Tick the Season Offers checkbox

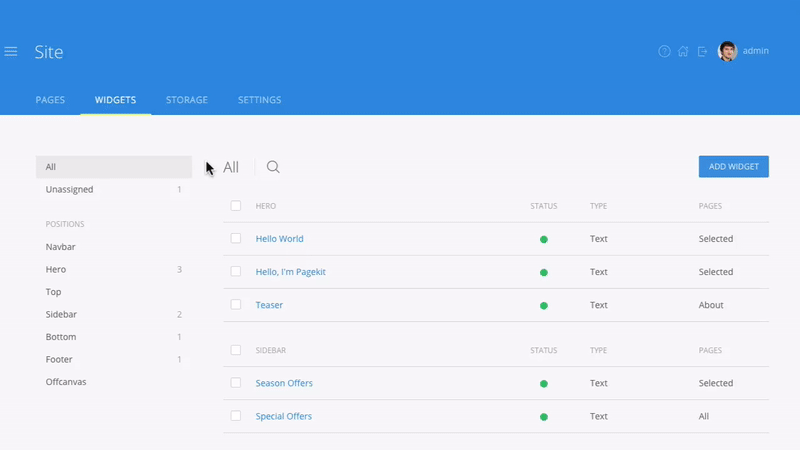[x=236, y=383]
